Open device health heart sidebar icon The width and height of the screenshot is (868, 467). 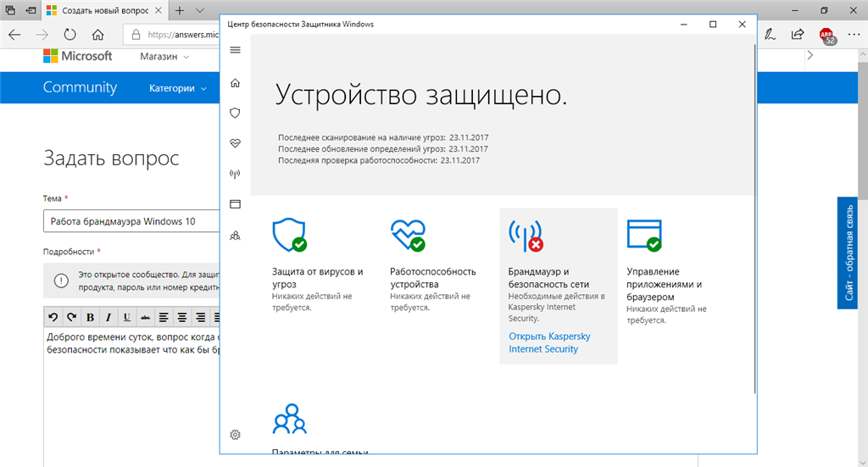pos(236,143)
